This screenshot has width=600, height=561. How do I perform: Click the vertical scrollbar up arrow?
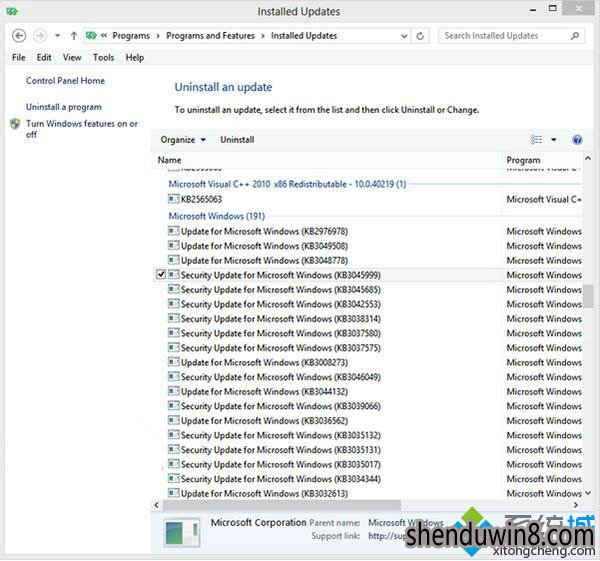tap(588, 158)
